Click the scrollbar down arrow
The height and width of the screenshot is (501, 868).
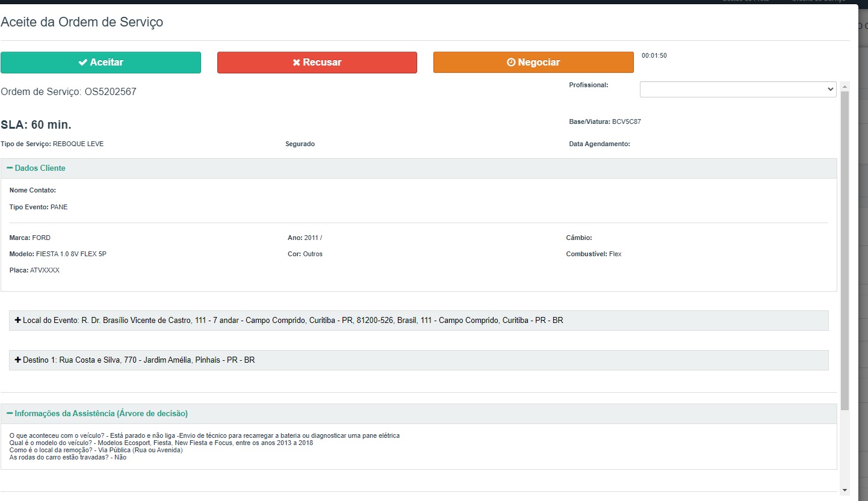(845, 490)
